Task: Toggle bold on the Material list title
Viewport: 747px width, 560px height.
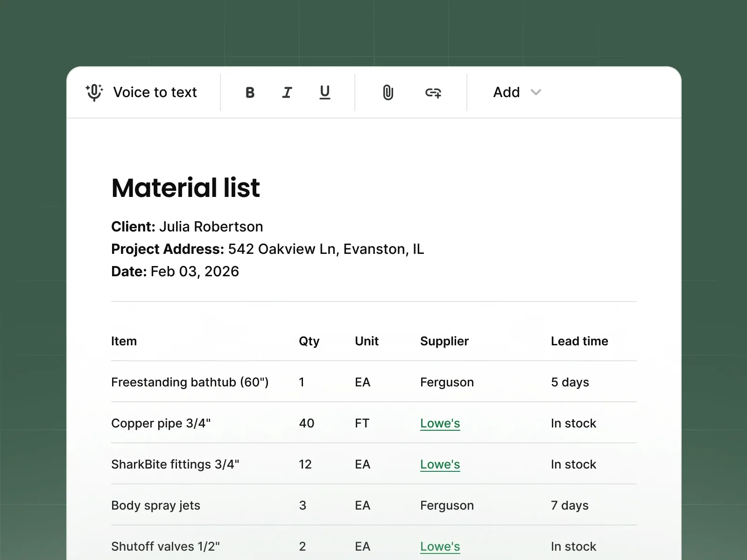Action: click(250, 92)
